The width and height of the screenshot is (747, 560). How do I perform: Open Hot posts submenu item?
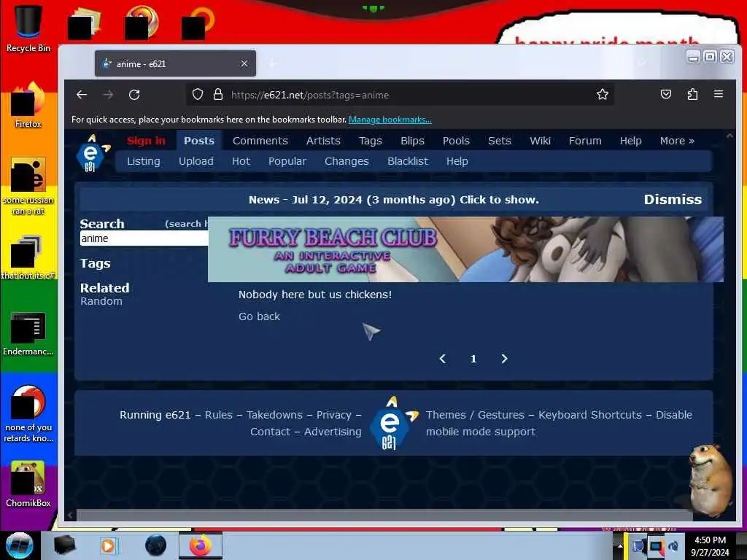[241, 161]
